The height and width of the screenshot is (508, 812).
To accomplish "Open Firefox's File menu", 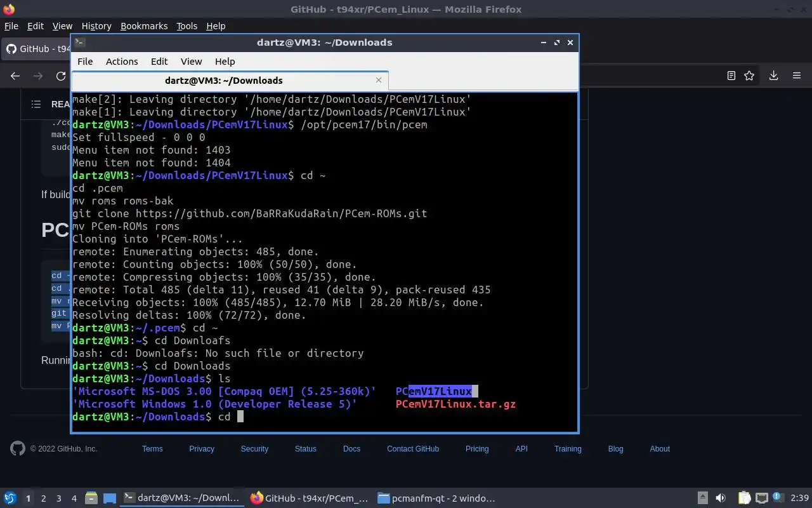I will pos(11,26).
